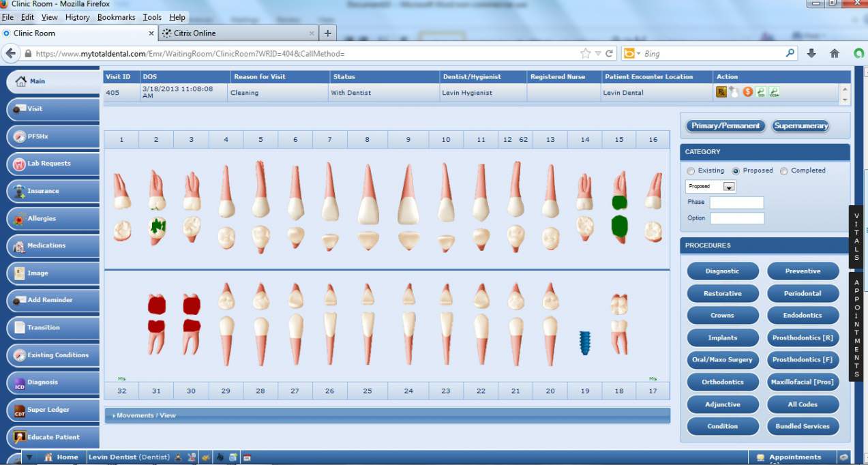Click the Rx prescription action icon
This screenshot has width=868, height=465.
(721, 92)
